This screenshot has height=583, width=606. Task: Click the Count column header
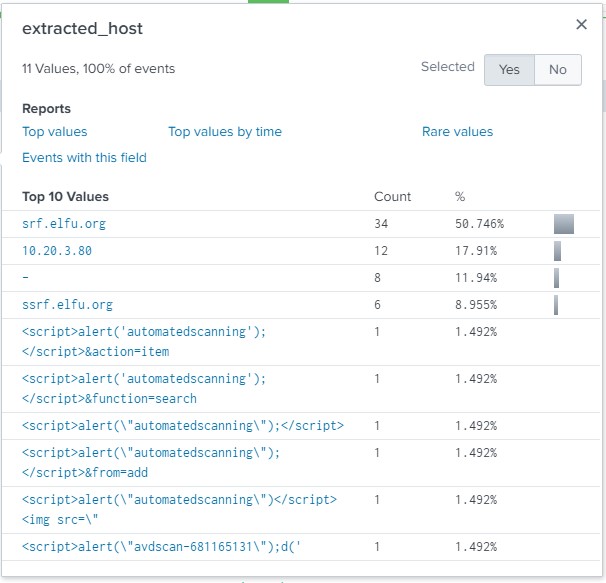click(x=392, y=197)
